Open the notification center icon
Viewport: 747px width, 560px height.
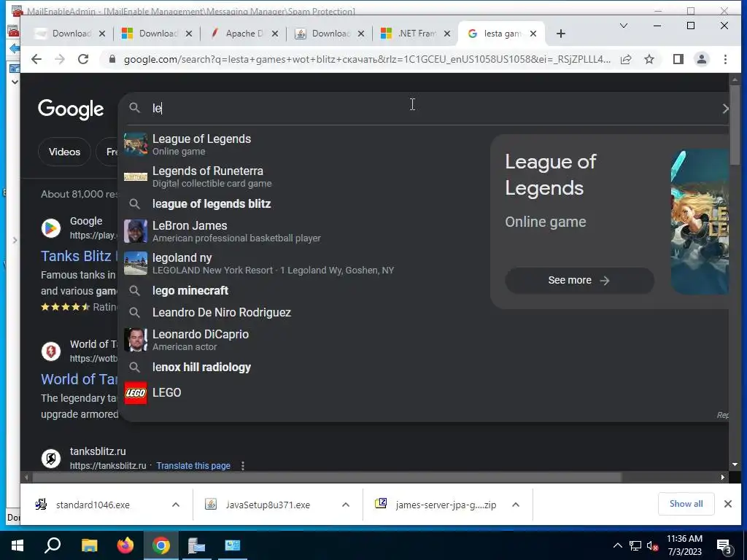[724, 546]
